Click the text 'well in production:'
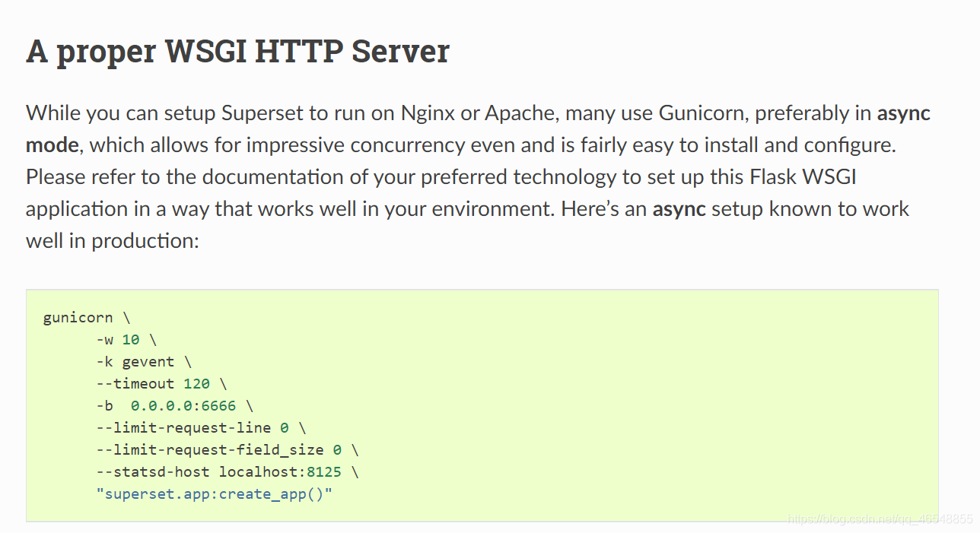Viewport: 980px width, 533px height. click(113, 241)
